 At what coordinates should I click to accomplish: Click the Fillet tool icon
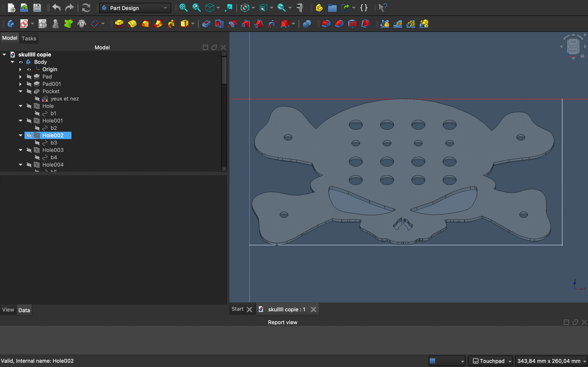click(326, 24)
